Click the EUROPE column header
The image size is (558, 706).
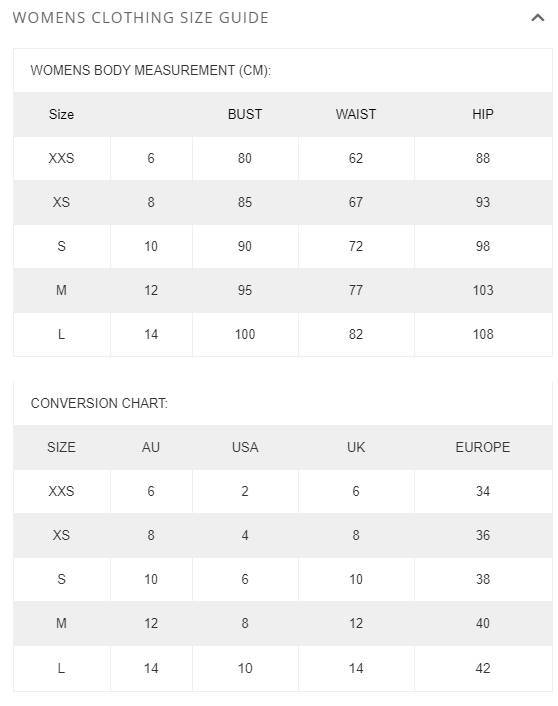click(483, 447)
